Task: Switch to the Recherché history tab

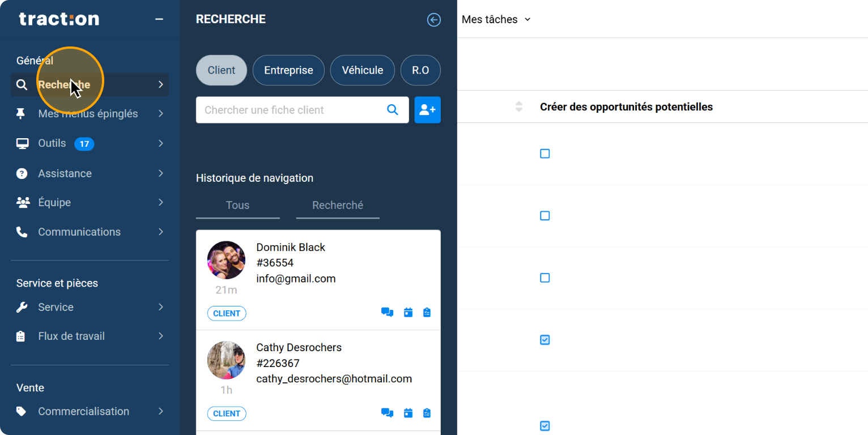Action: point(338,206)
